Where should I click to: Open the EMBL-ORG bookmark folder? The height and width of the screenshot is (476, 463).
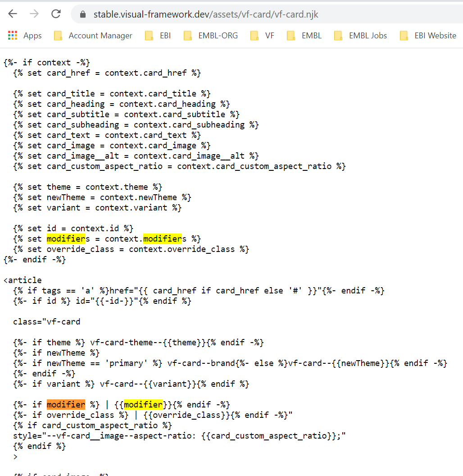point(211,36)
